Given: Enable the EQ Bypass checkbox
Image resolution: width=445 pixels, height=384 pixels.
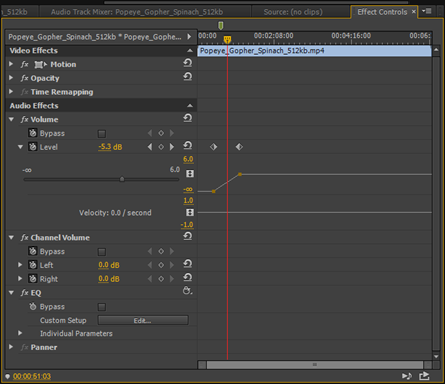Looking at the screenshot, I should [x=102, y=307].
